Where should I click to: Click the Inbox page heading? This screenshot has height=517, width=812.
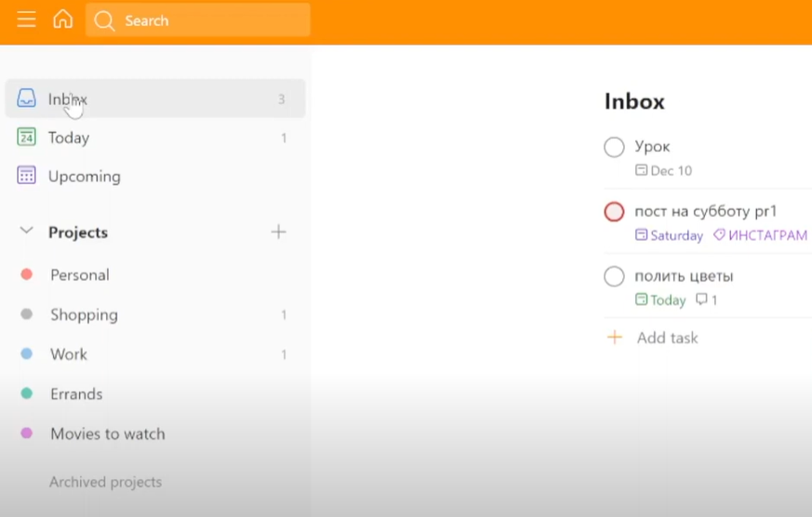tap(634, 101)
